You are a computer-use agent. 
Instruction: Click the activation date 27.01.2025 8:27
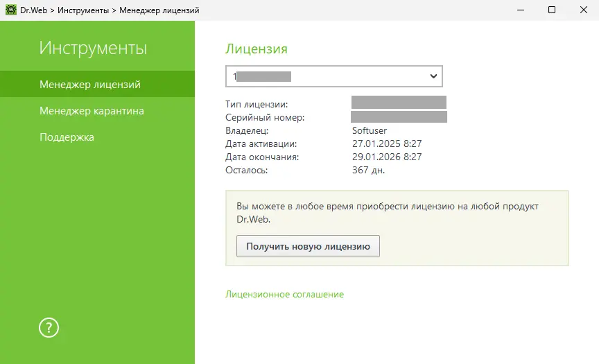tap(387, 144)
